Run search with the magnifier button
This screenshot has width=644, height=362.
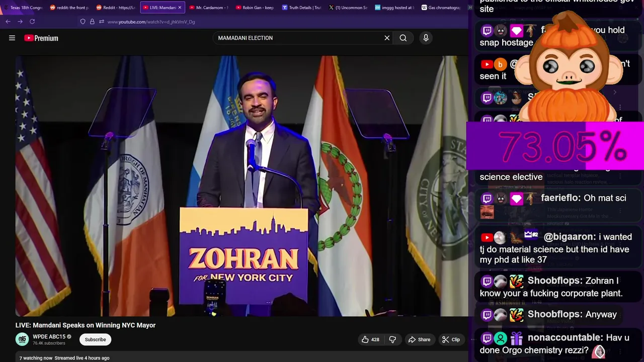403,38
